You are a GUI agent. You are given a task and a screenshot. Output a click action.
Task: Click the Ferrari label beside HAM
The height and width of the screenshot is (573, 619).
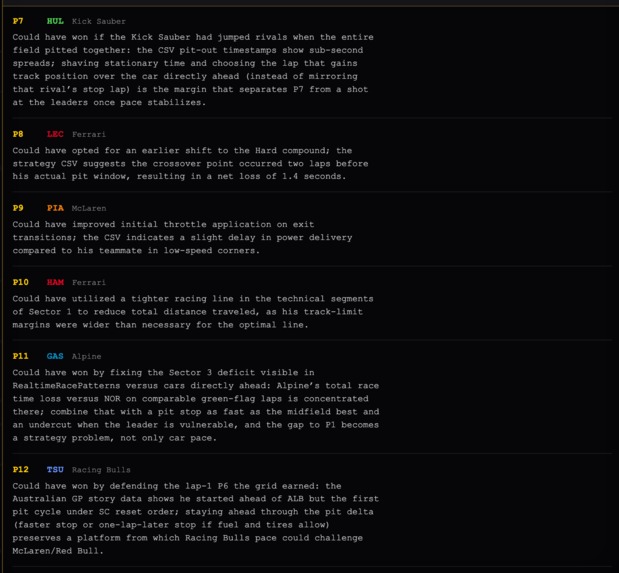click(89, 282)
